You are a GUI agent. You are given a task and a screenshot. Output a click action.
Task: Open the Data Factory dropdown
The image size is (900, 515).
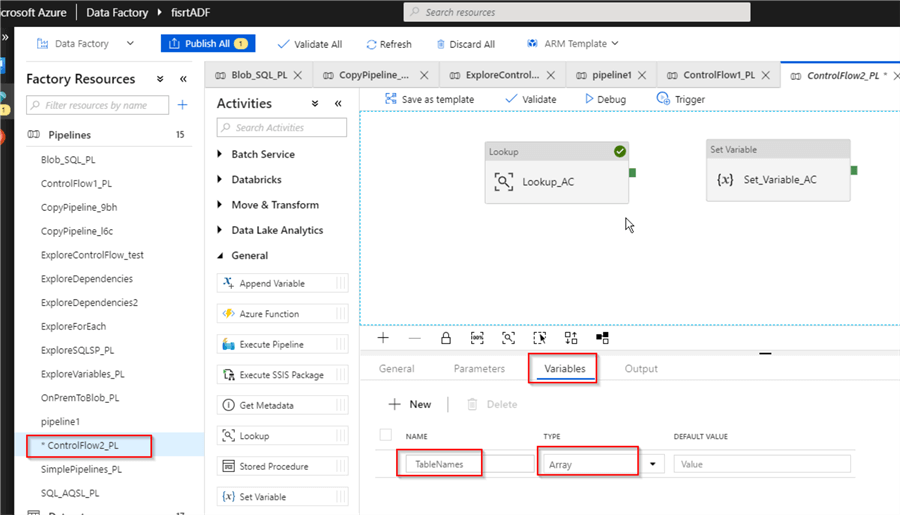tap(85, 44)
